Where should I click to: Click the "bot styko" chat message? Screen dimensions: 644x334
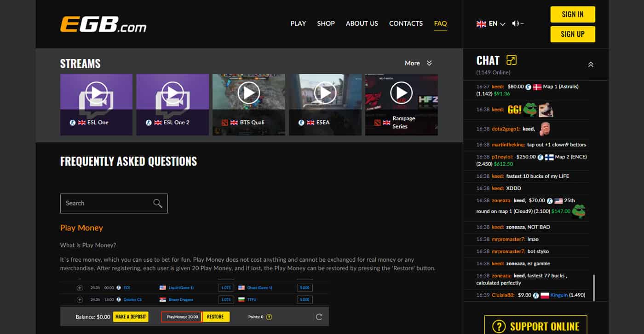537,252
